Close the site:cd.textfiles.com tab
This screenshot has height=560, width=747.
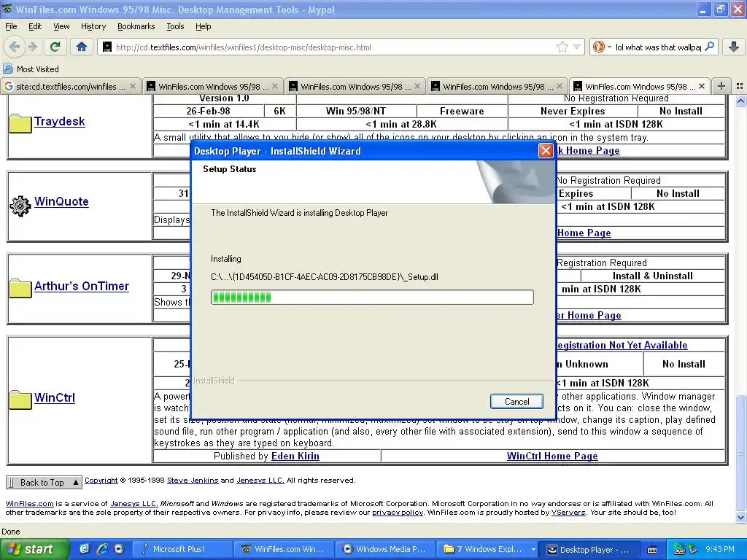click(133, 86)
